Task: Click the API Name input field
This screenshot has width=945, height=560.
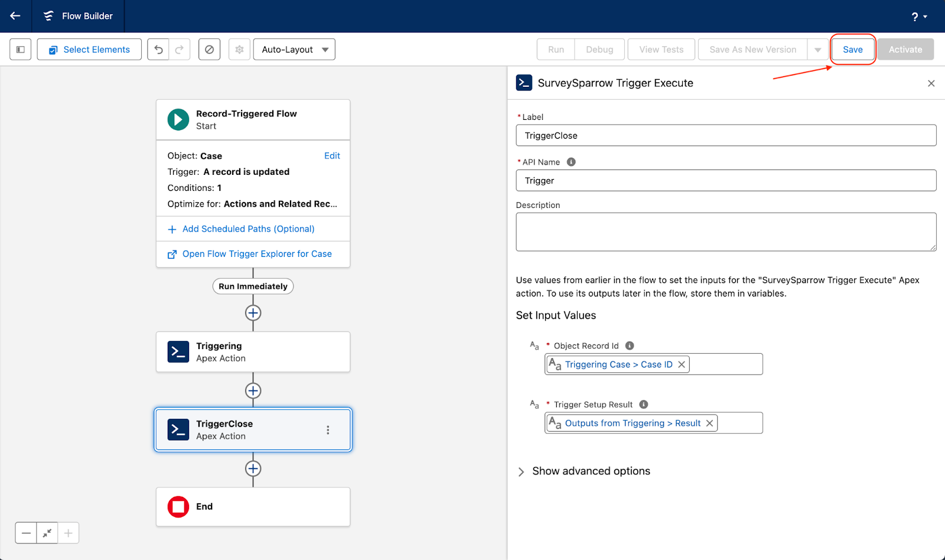Action: pyautogui.click(x=725, y=181)
